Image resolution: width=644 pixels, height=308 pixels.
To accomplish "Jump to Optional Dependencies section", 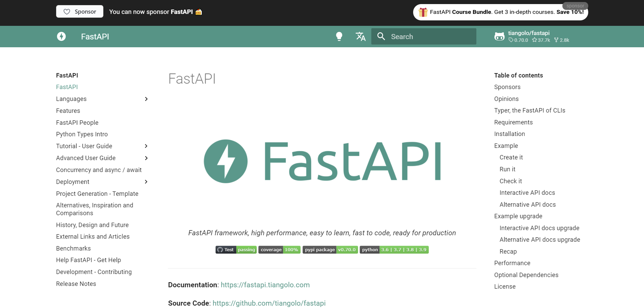I will click(526, 275).
